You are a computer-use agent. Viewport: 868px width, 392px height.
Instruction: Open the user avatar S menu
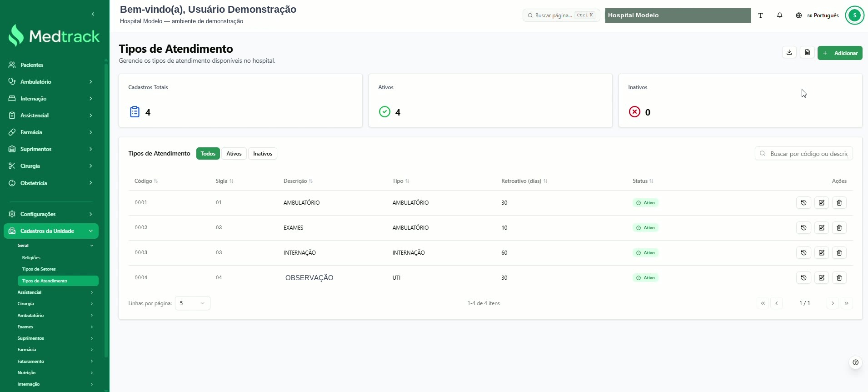coord(855,15)
